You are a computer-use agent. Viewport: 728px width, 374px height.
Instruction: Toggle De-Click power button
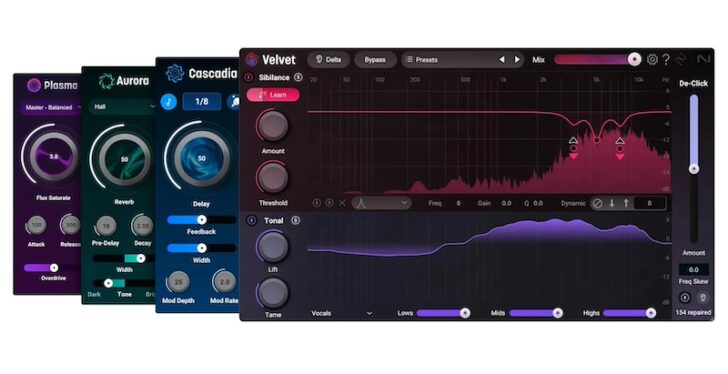(x=684, y=297)
